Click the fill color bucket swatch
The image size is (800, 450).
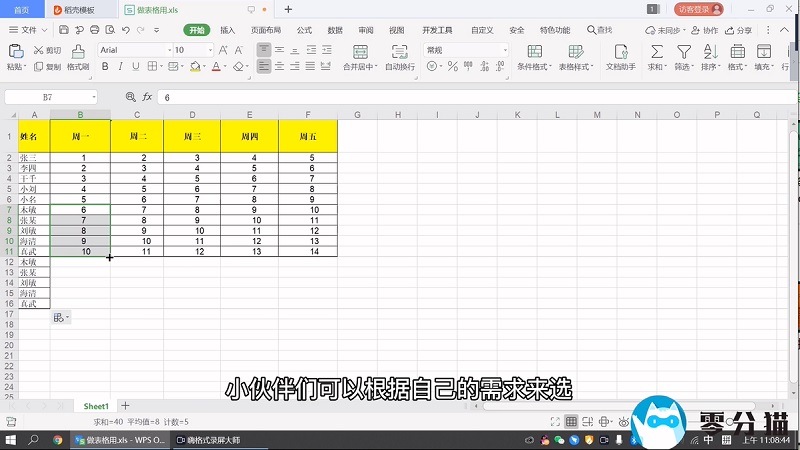click(192, 67)
